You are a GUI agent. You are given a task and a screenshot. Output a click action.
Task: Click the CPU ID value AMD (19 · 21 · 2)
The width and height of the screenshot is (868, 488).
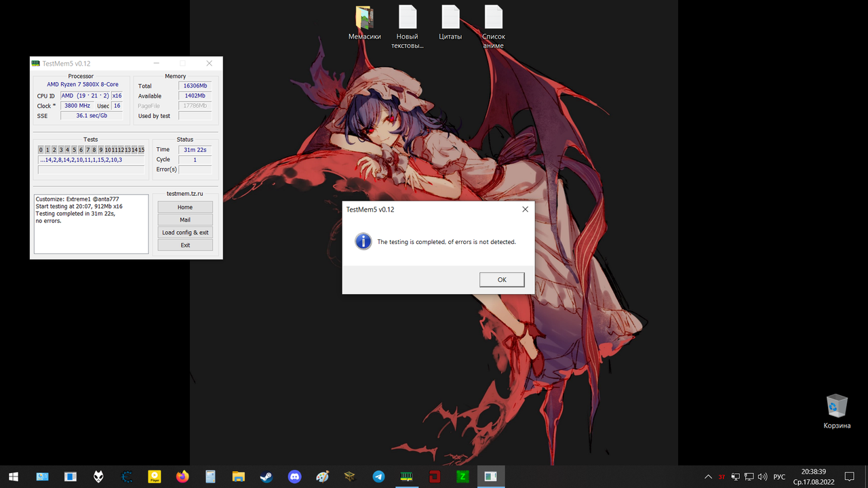[85, 96]
